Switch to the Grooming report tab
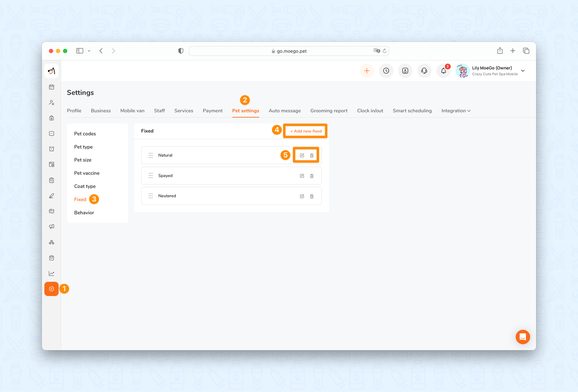578x392 pixels. (x=329, y=111)
